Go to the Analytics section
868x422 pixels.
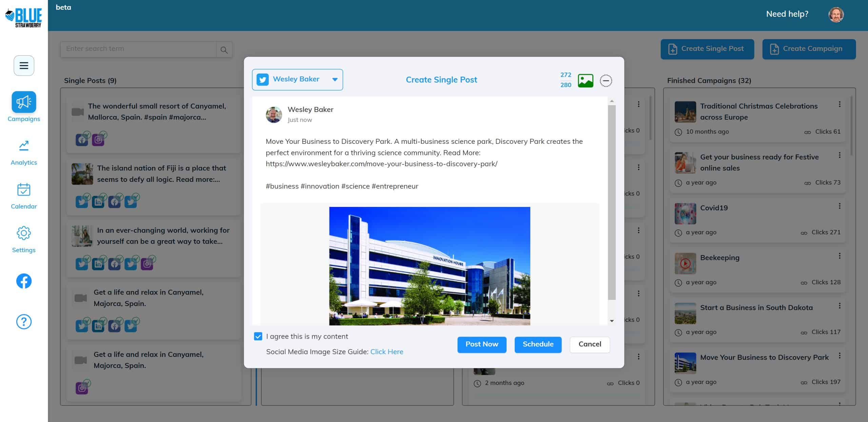coord(24,152)
